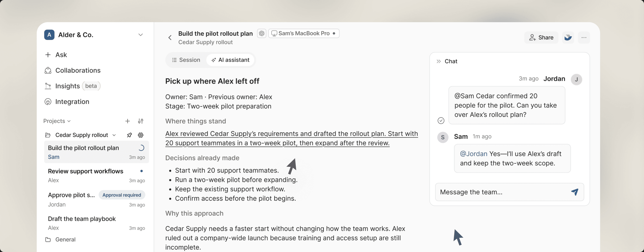Screen dimensions: 644x252
Task: Click the blue bird icon beside Share
Action: pos(568,38)
